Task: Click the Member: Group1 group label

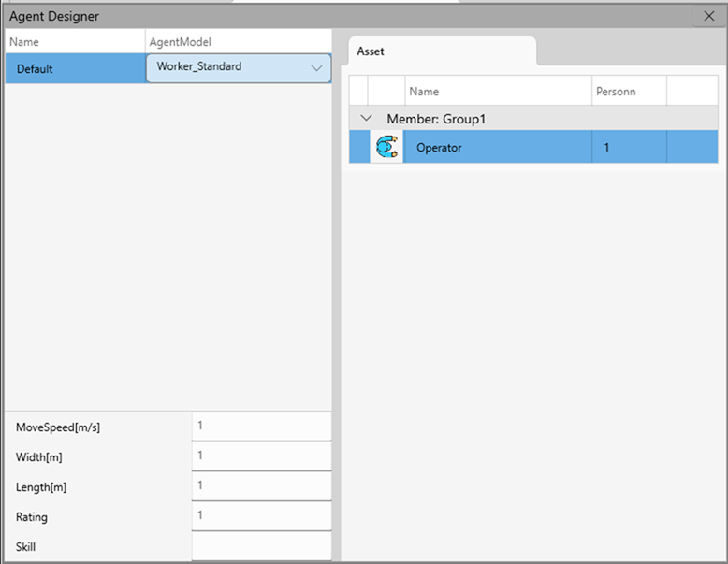Action: click(x=436, y=119)
